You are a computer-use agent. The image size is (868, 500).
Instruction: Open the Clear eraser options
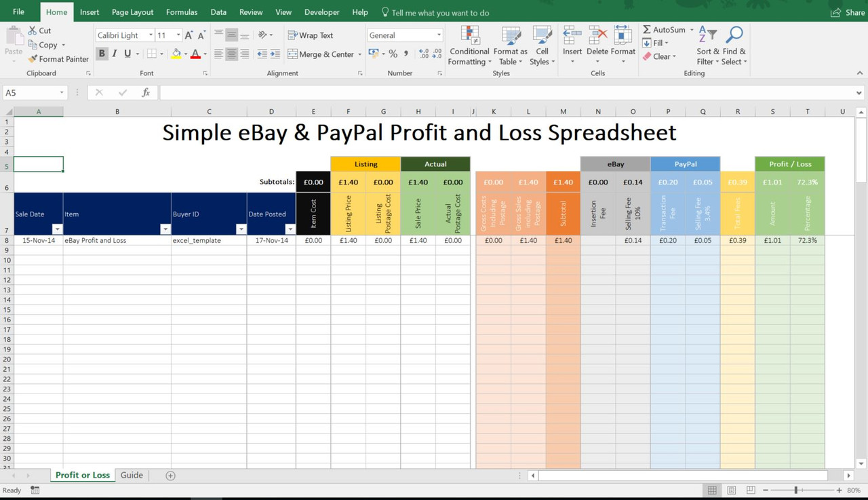tap(658, 56)
